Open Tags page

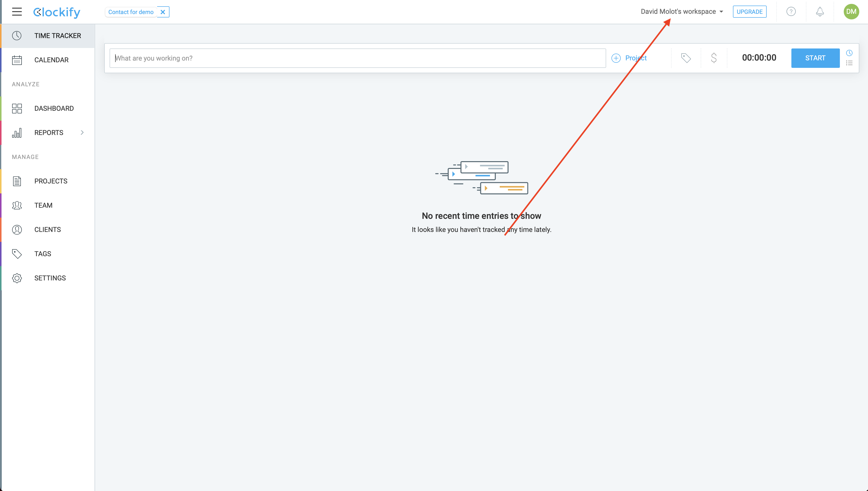(x=48, y=254)
